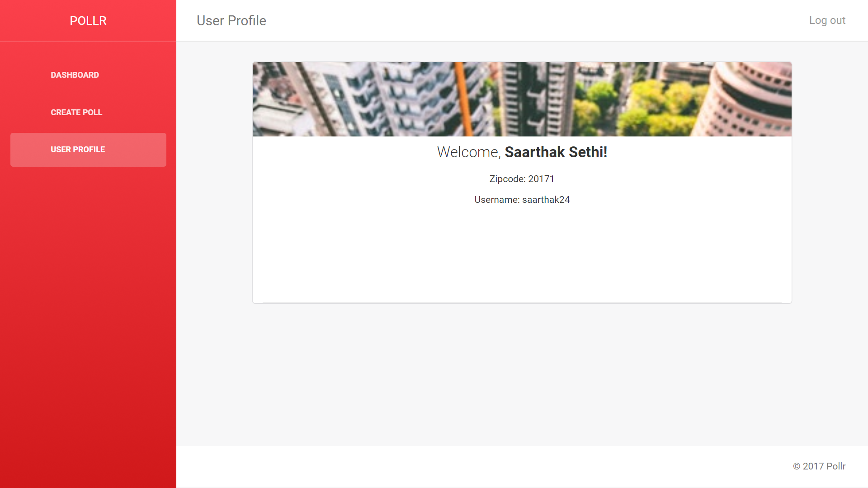Open the Dashboard page from sidebar

click(x=75, y=75)
